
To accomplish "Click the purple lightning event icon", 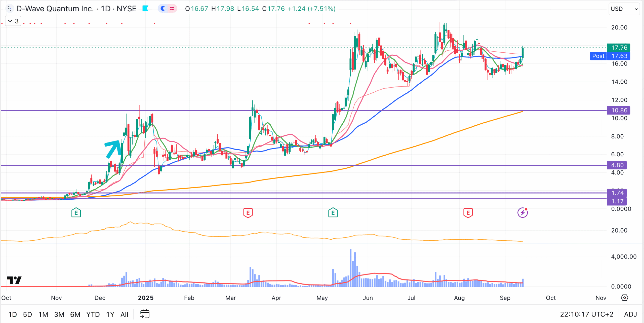I will (x=522, y=213).
